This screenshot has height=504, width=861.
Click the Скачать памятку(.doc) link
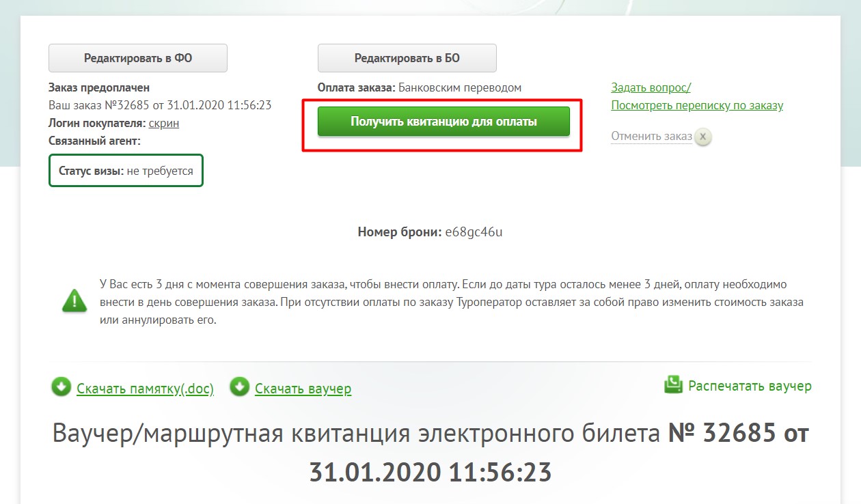tap(145, 389)
